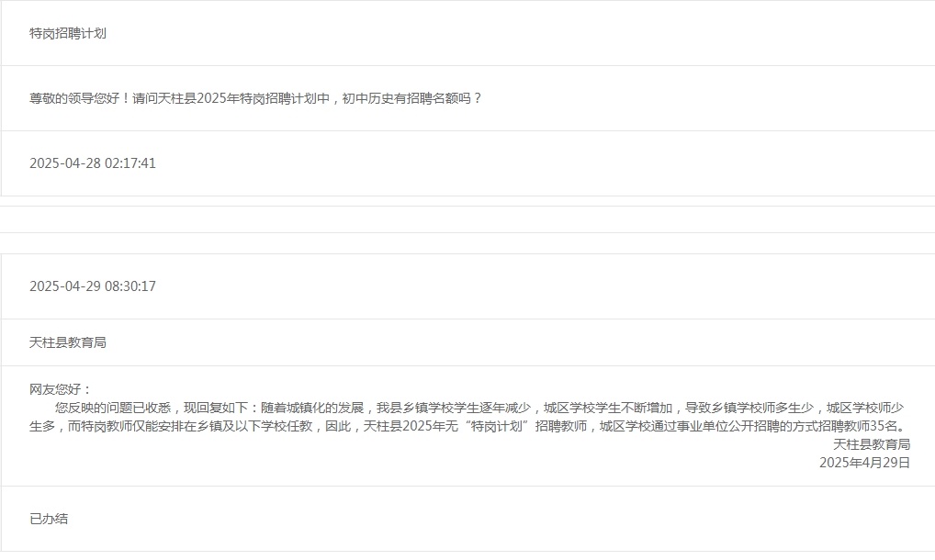Click the 天柱县教育局 department label above the reply
This screenshot has width=935, height=560.
coord(68,342)
